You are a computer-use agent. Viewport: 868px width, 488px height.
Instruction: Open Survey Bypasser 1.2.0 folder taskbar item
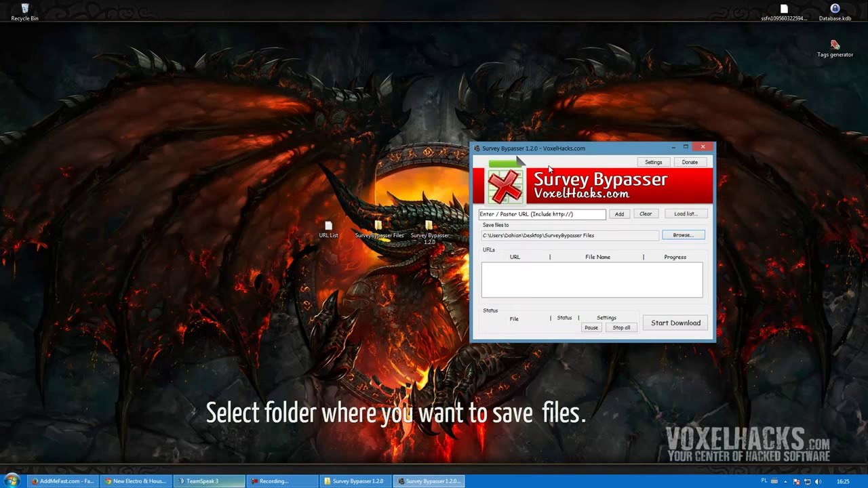click(355, 481)
